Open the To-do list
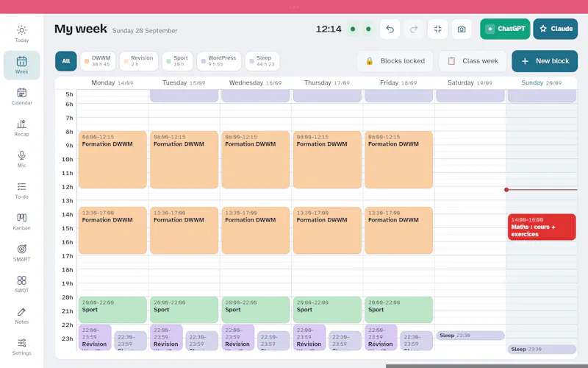 tap(22, 191)
